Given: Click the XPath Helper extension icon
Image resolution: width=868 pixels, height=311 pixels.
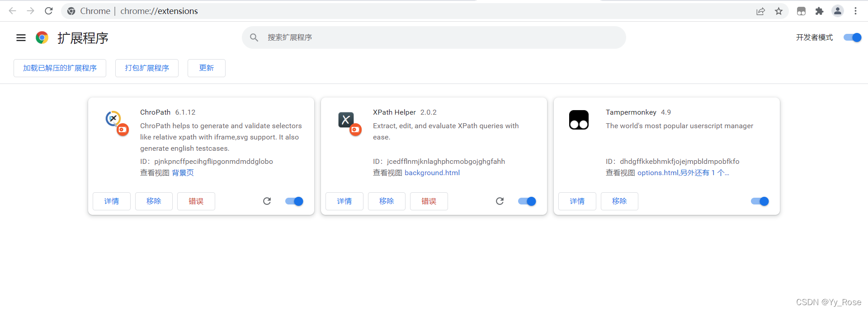Looking at the screenshot, I should click(349, 123).
